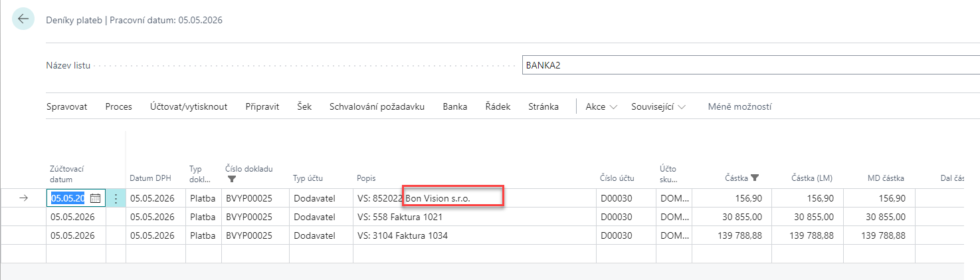Open the Schvalování požadavku menu
Viewport: 980px width, 280px height.
(x=377, y=106)
